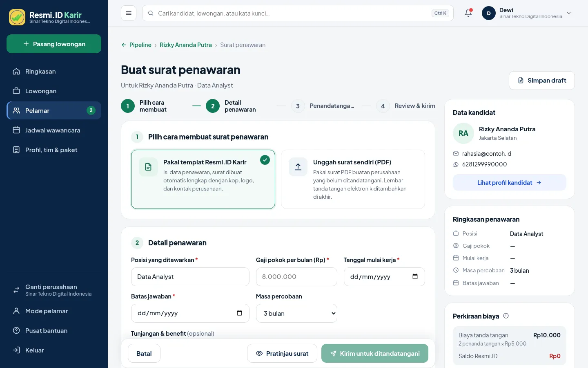
Task: Focus the Gaji pokok per bulan field
Action: (x=296, y=277)
